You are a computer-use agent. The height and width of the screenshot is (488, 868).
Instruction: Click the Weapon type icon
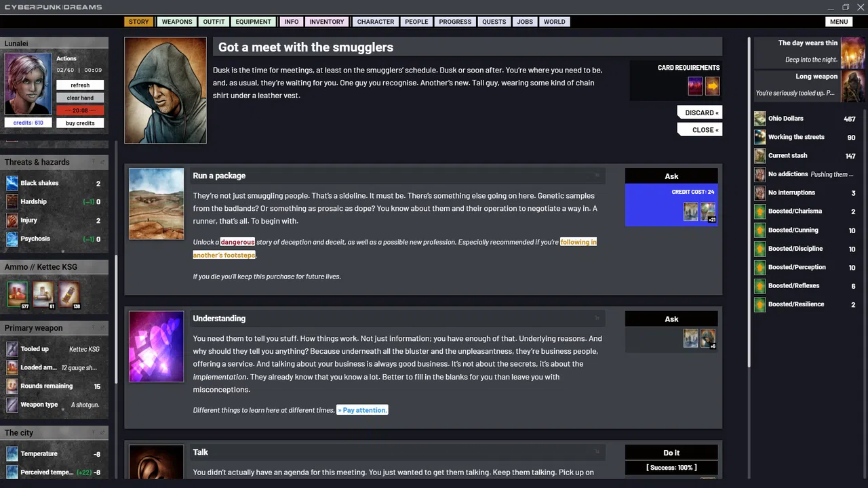click(x=12, y=405)
